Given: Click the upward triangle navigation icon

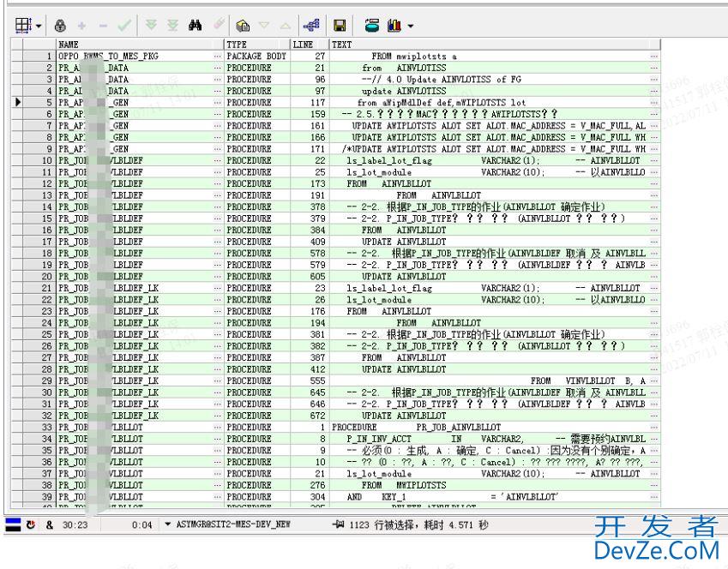Looking at the screenshot, I should [286, 26].
